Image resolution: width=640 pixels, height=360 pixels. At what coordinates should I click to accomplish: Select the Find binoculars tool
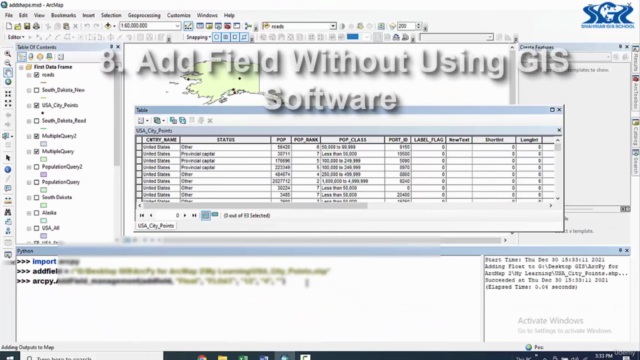8,212
